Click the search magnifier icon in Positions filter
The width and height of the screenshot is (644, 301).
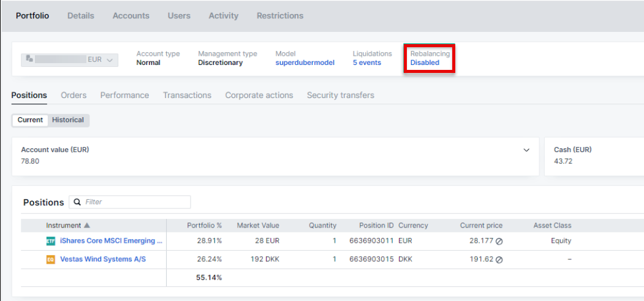tap(77, 202)
